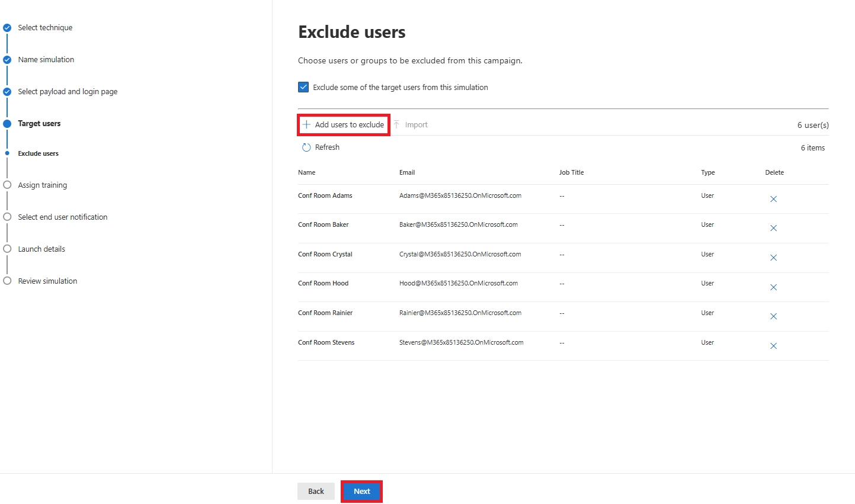Click the Review simulation step circle

pos(7,281)
